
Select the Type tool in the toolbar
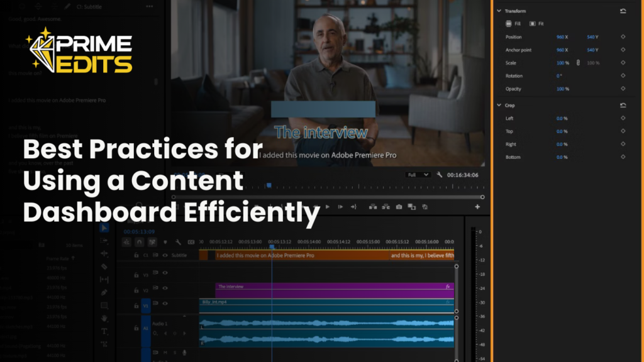point(104,331)
